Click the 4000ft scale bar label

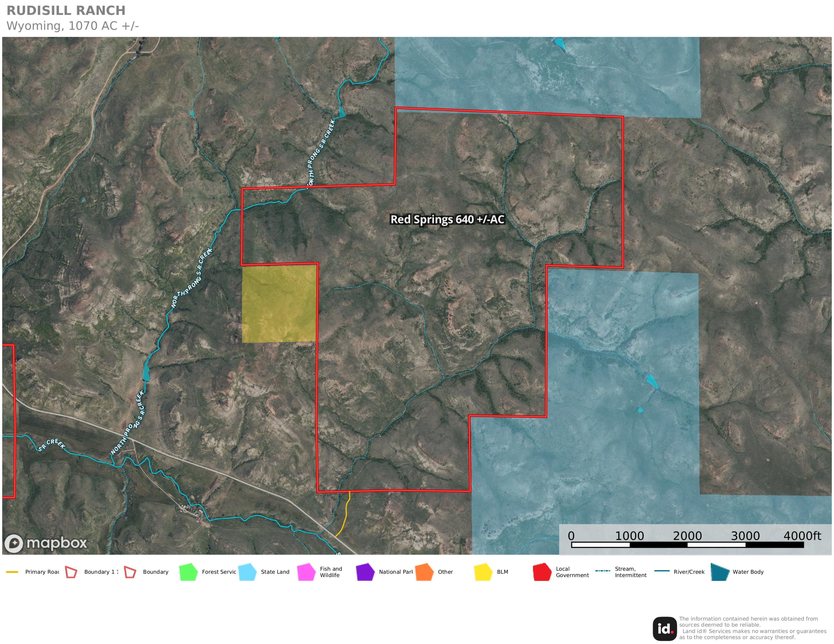click(802, 536)
